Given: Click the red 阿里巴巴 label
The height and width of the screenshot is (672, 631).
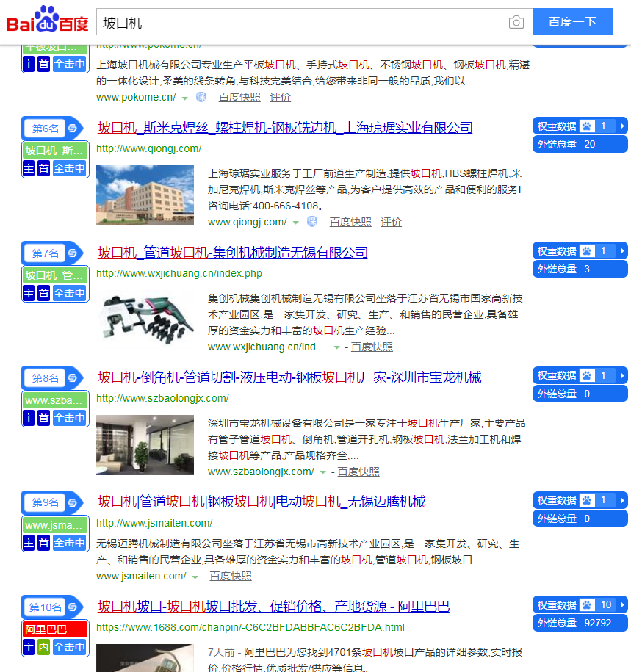Looking at the screenshot, I should click(x=55, y=629).
